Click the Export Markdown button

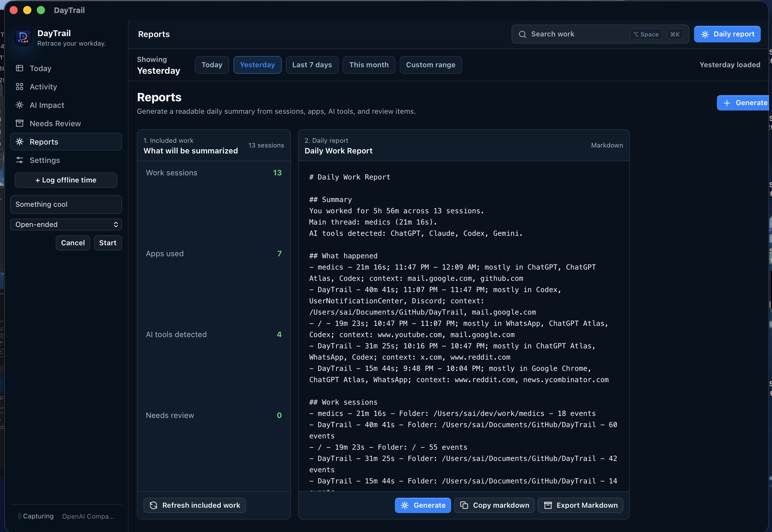580,505
